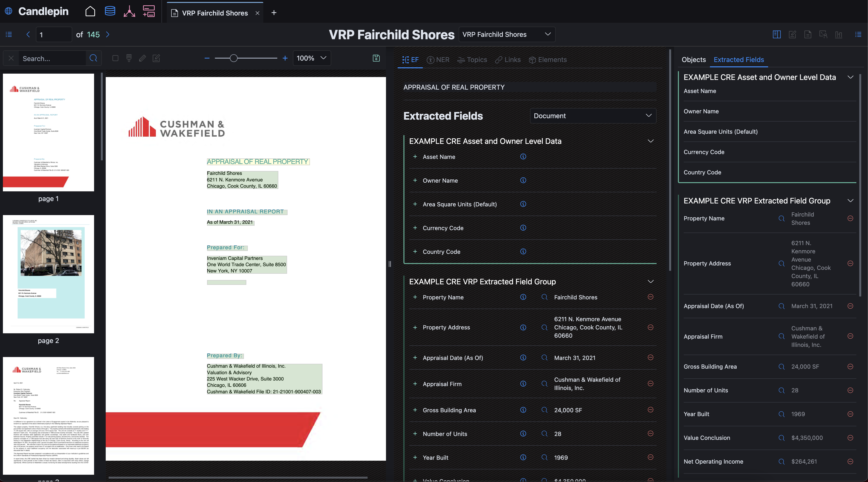Viewport: 868px width, 482px height.
Task: Select the highlighter tool icon
Action: click(x=129, y=58)
